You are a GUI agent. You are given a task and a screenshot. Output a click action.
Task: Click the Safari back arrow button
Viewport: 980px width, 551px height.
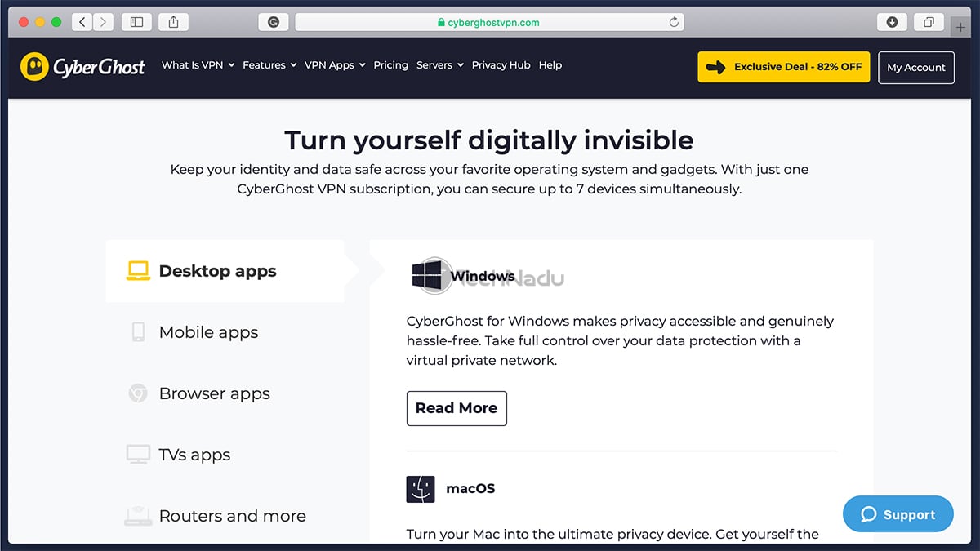[x=82, y=23]
